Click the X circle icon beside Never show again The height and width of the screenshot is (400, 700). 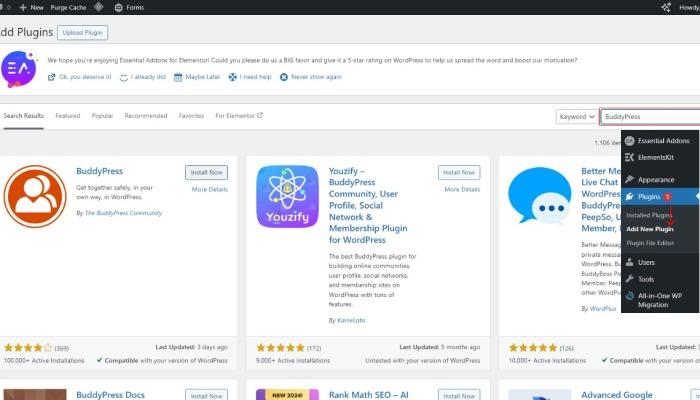283,77
